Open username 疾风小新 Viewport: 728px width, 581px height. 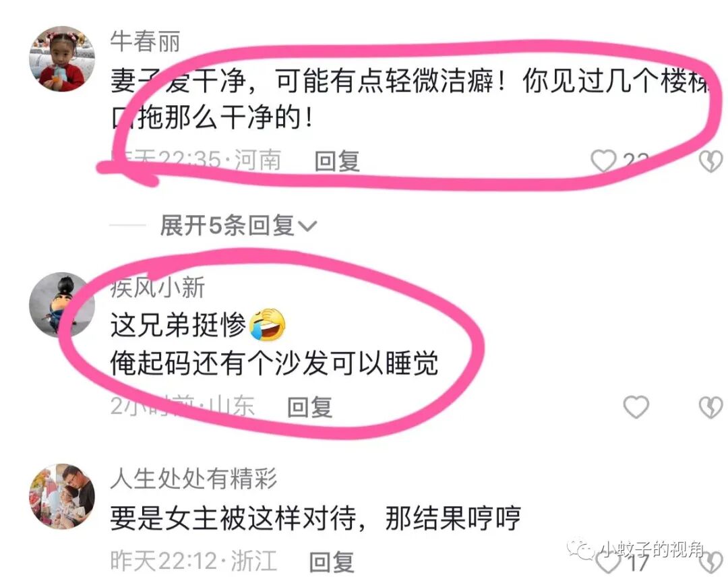tap(157, 287)
